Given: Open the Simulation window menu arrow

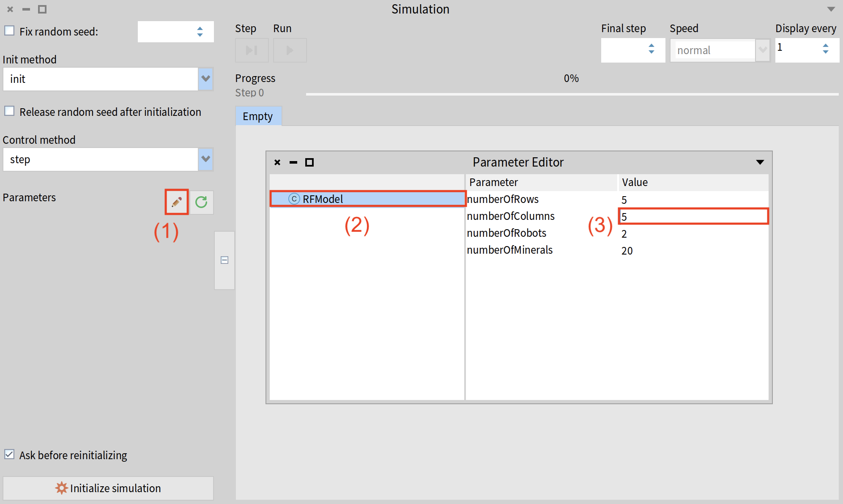Looking at the screenshot, I should pos(831,9).
